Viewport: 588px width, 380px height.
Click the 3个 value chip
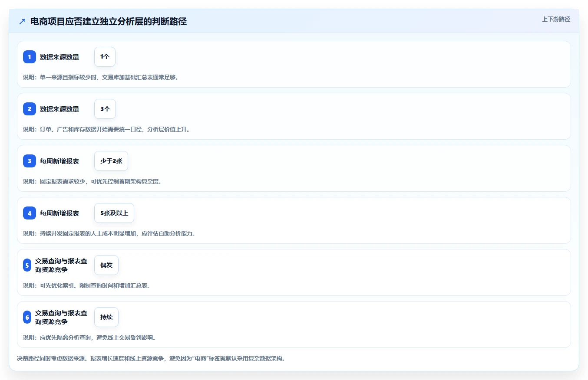point(105,109)
